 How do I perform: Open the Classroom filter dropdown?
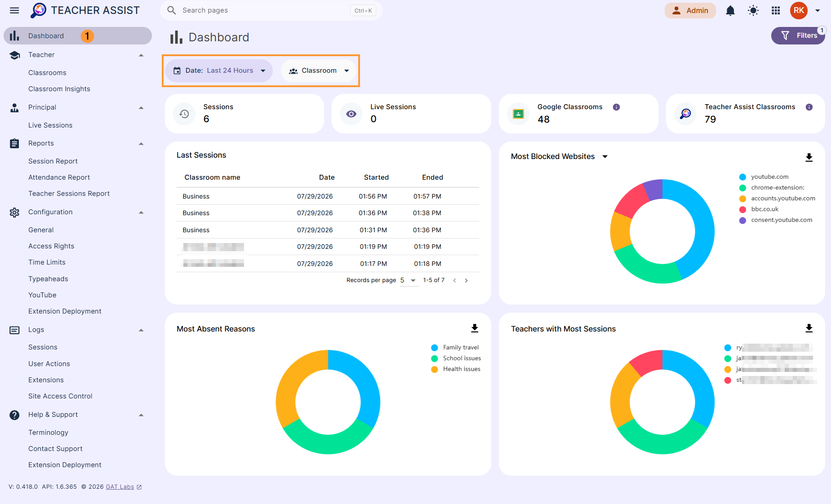coord(318,71)
